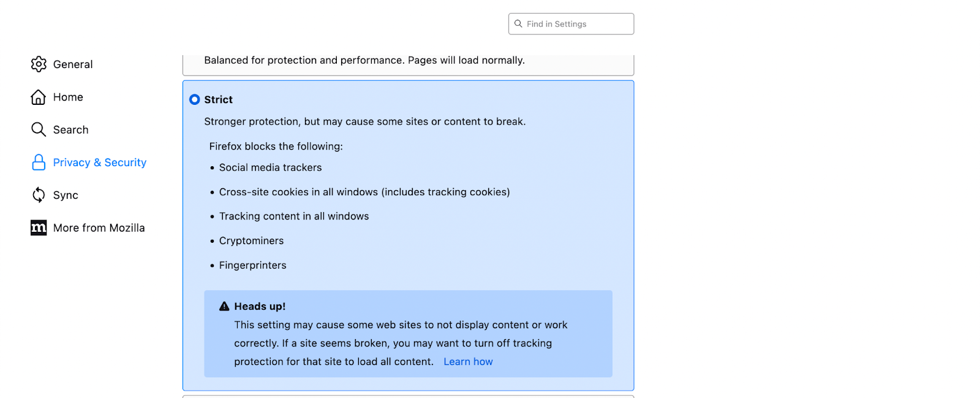980x398 pixels.
Task: Click the house icon beside Home
Action: 39,97
